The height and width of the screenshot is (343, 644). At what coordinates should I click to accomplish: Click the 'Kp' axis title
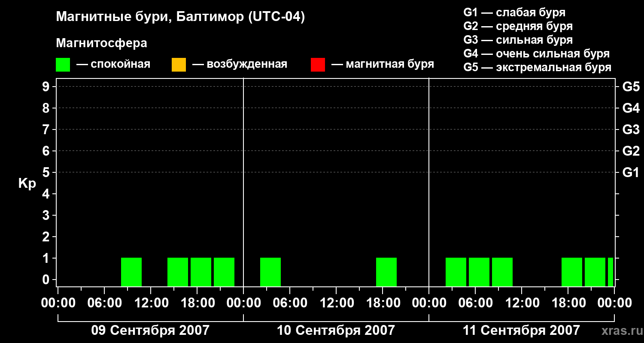[x=27, y=184]
